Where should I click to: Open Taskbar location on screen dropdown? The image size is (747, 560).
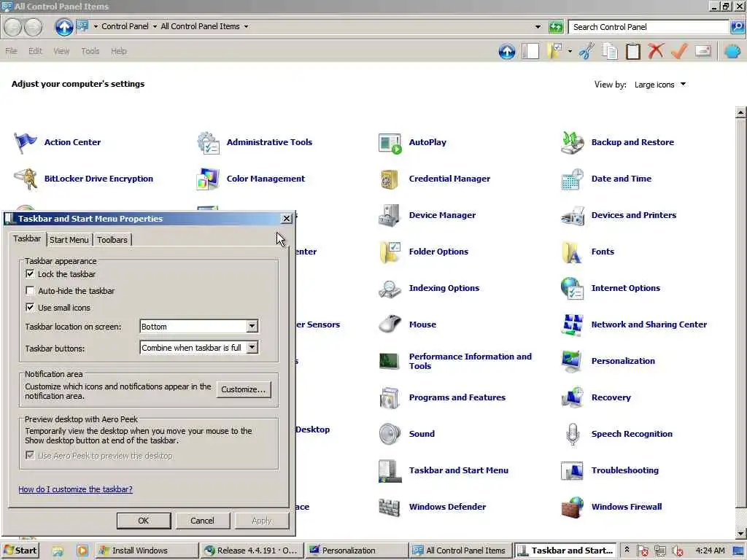tap(199, 326)
